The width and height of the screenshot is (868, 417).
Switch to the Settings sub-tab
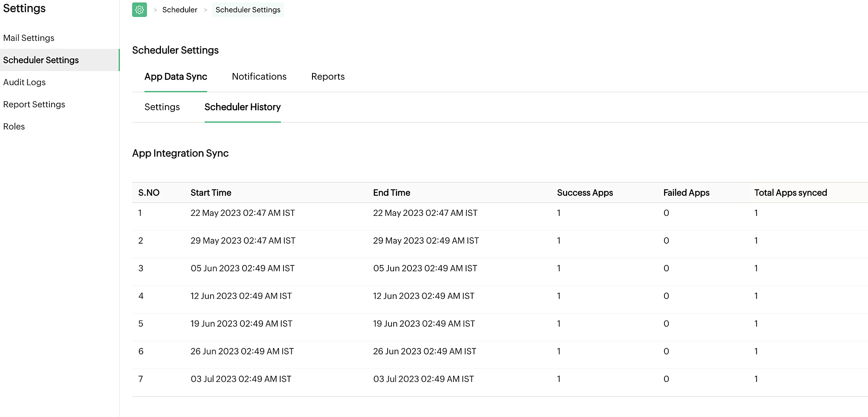pos(162,107)
